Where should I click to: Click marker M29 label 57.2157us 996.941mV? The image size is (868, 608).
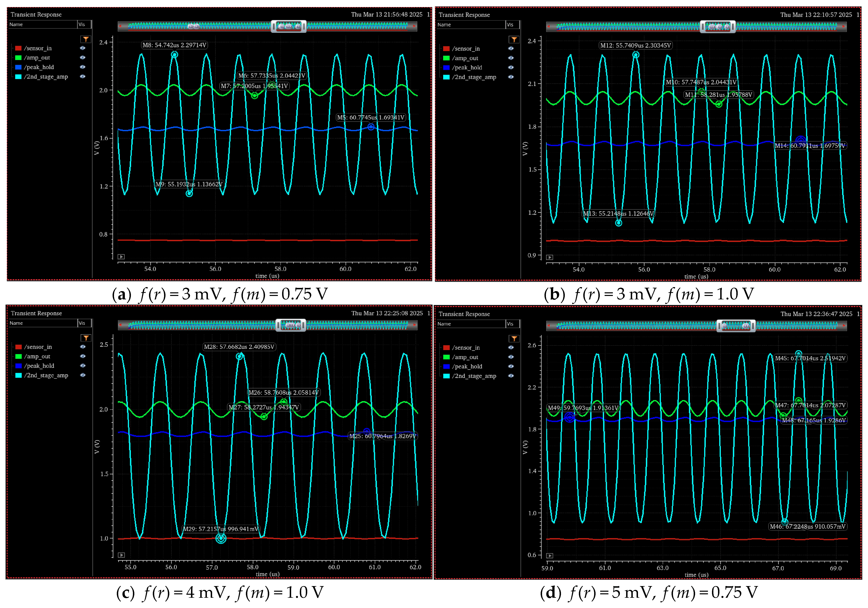(x=221, y=529)
